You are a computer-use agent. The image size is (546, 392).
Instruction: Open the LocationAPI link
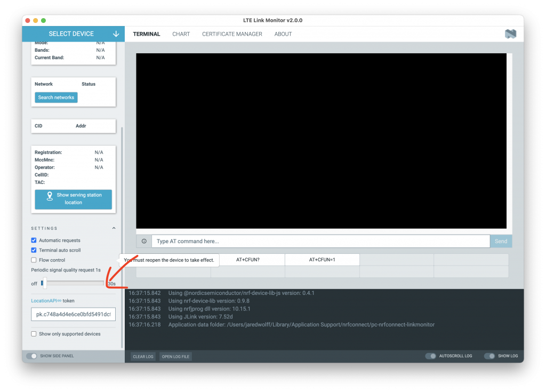pyautogui.click(x=44, y=301)
